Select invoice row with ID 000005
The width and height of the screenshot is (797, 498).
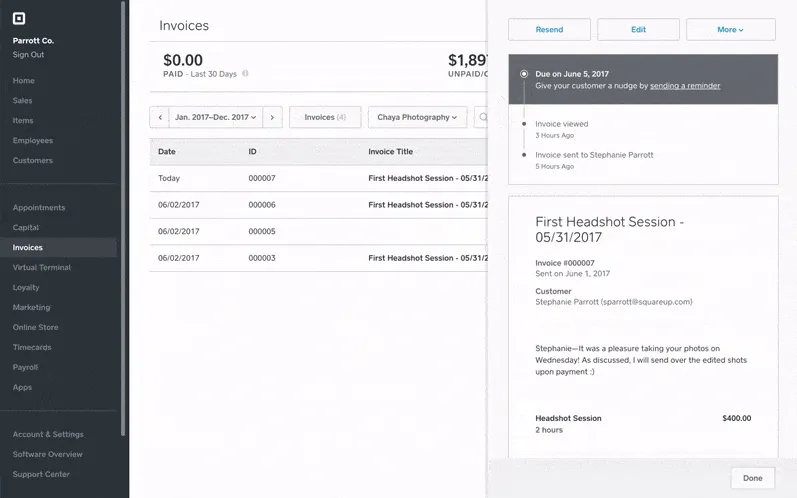318,231
